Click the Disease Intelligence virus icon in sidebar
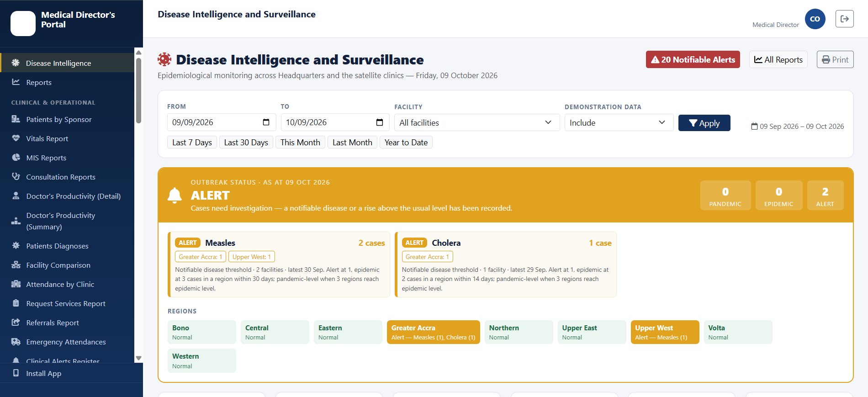868x397 pixels. tap(16, 63)
